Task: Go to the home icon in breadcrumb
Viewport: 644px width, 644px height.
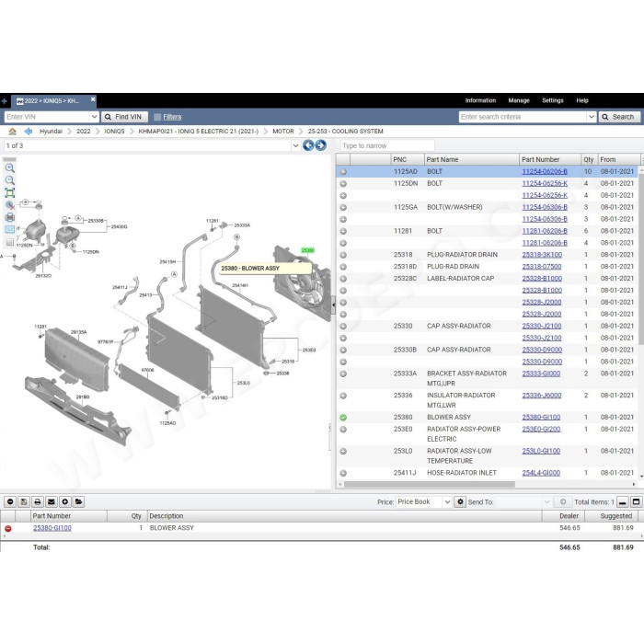Action: [x=12, y=132]
